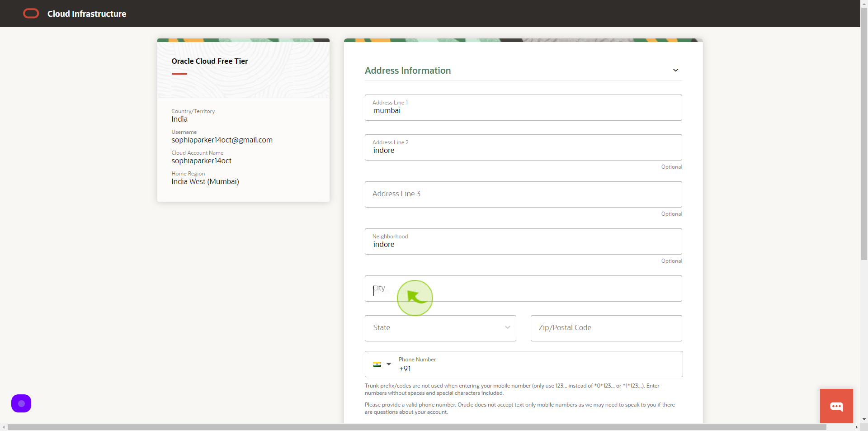Click the Zip/Postal Code field
The height and width of the screenshot is (431, 868).
(606, 328)
